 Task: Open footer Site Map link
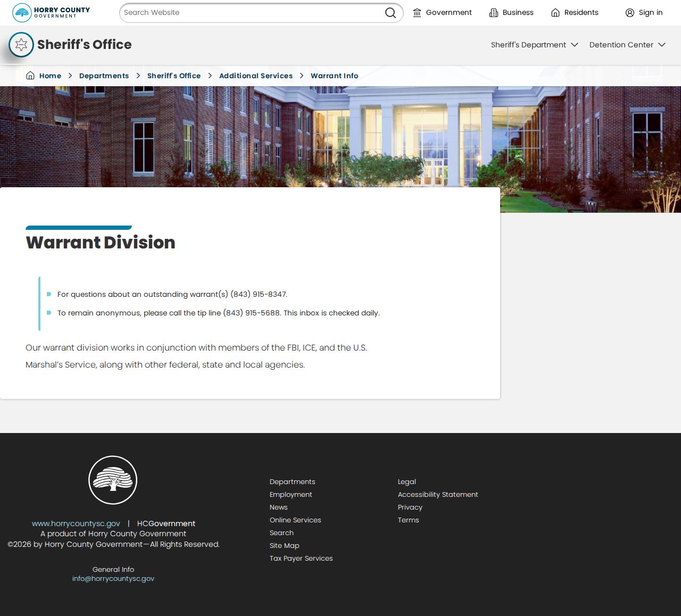[x=285, y=546]
